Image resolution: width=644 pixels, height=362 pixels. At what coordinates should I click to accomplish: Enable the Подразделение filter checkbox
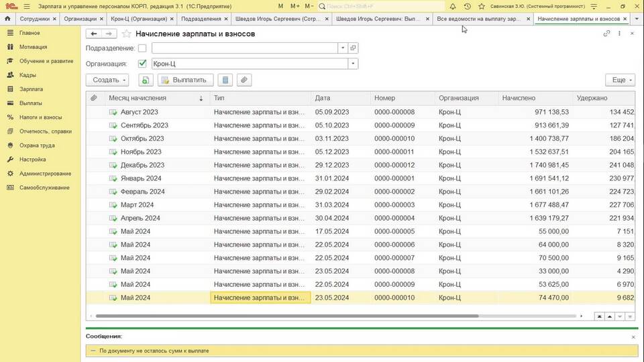[x=142, y=48]
